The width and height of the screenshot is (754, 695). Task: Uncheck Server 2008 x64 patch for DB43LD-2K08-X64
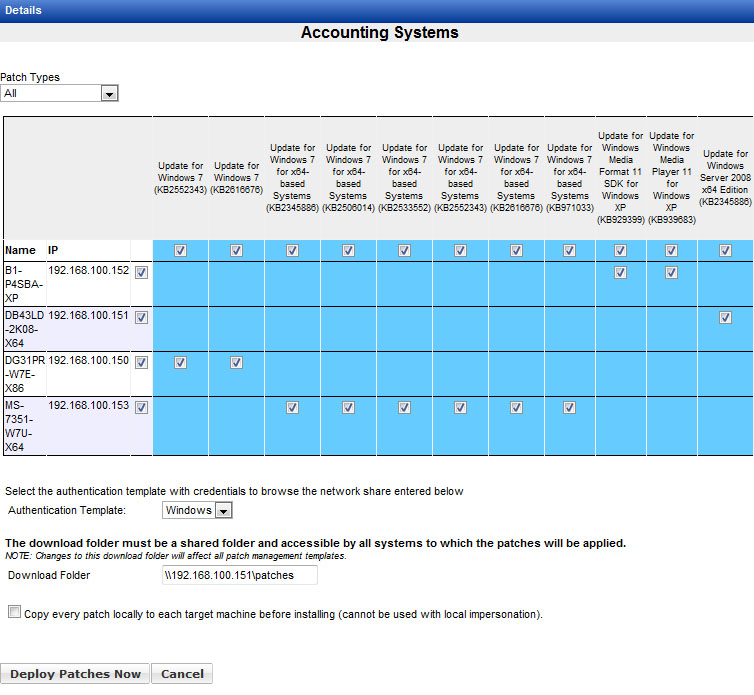(x=725, y=318)
